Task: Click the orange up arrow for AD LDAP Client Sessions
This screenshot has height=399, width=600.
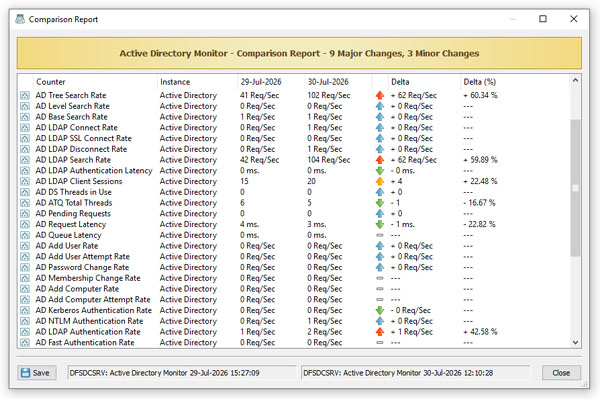Action: pos(380,181)
